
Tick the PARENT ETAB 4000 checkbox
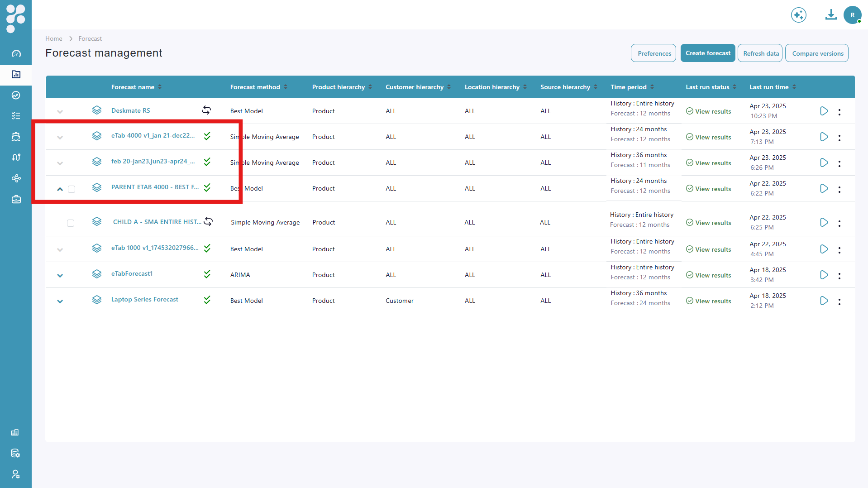pyautogui.click(x=72, y=189)
